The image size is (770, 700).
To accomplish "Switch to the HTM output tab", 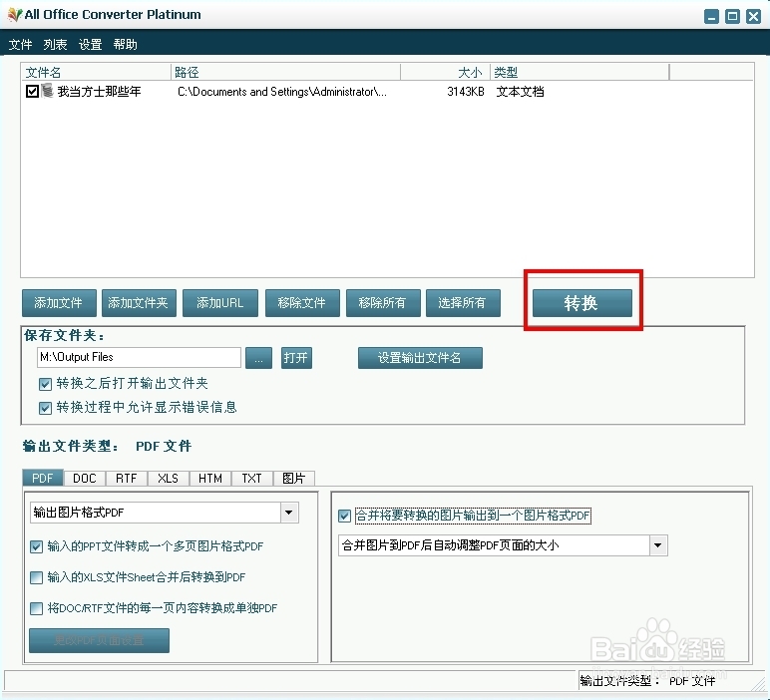I will pyautogui.click(x=210, y=478).
